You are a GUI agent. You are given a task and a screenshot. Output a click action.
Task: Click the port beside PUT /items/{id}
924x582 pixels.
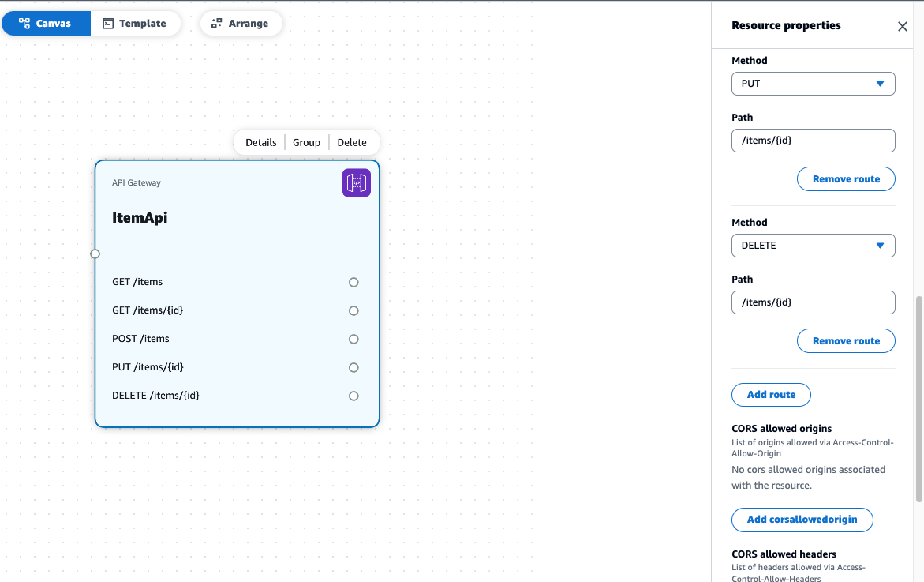pos(354,367)
